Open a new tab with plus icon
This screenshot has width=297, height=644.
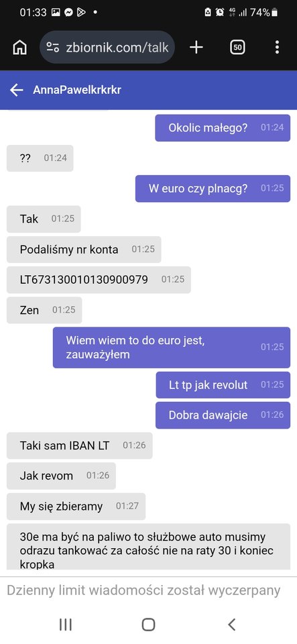(x=196, y=48)
